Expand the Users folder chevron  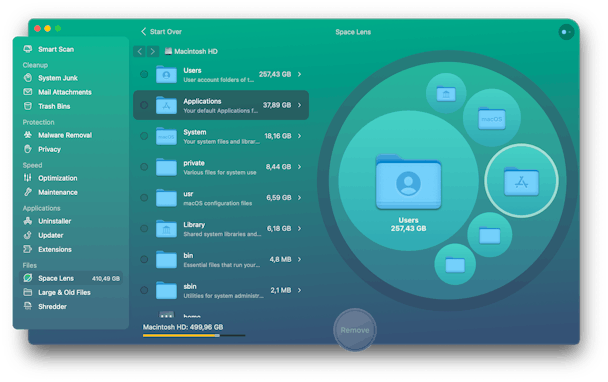point(299,74)
